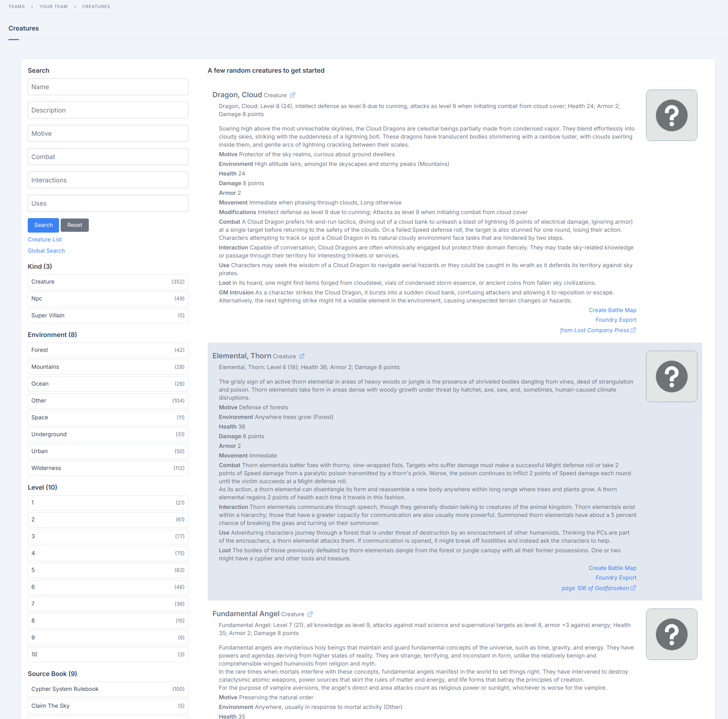Filter by Creature kind
The height and width of the screenshot is (719, 728).
pyautogui.click(x=108, y=282)
